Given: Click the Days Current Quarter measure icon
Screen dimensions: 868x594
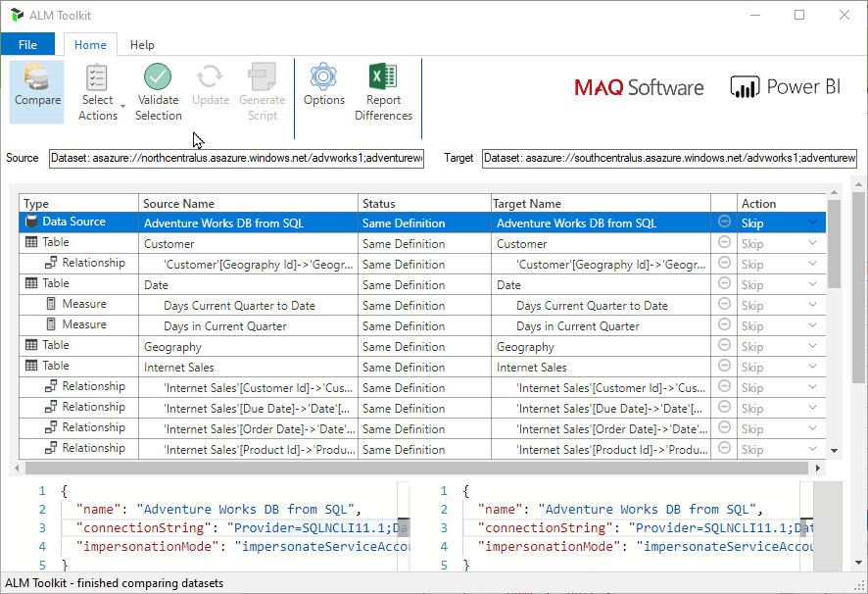Looking at the screenshot, I should click(x=51, y=304).
